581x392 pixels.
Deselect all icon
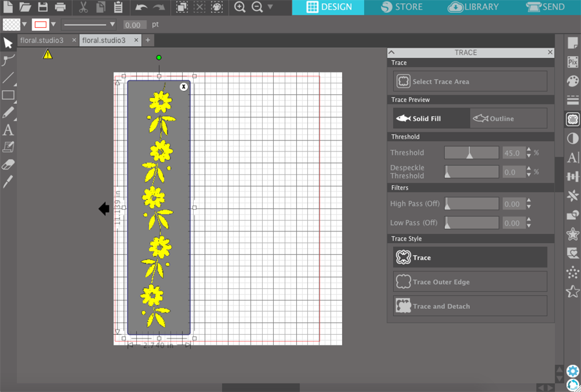coord(199,7)
